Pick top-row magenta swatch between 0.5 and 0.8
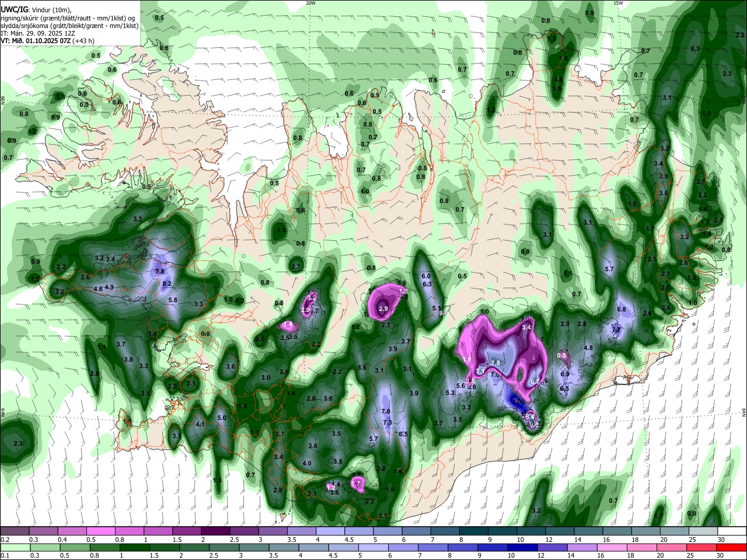 pyautogui.click(x=101, y=531)
